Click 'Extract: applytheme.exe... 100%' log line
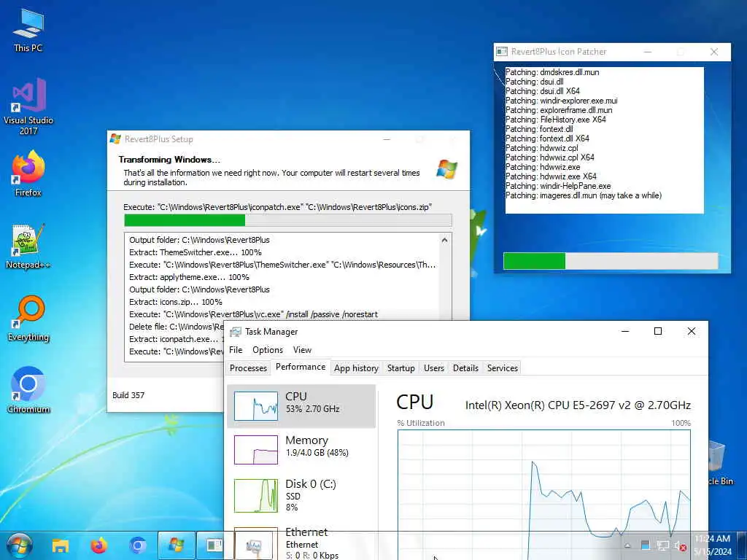The width and height of the screenshot is (747, 560). pos(189,277)
